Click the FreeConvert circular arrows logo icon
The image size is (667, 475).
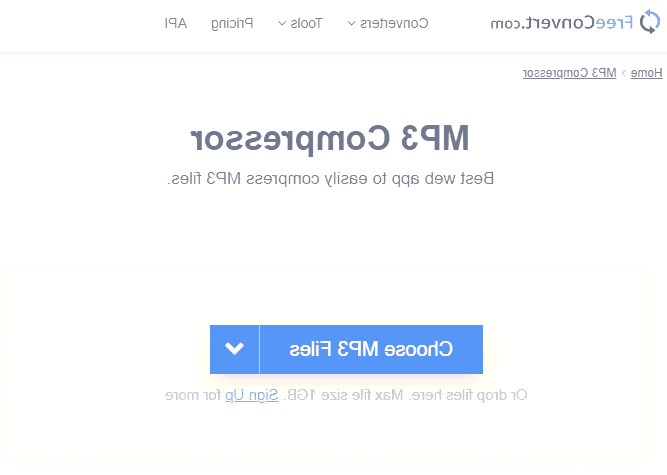(x=650, y=22)
